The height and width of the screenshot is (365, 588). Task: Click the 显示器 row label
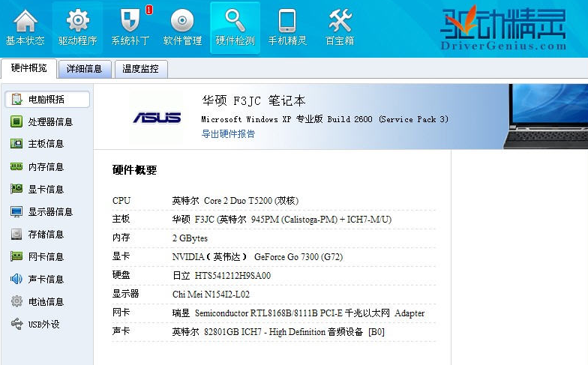click(126, 294)
